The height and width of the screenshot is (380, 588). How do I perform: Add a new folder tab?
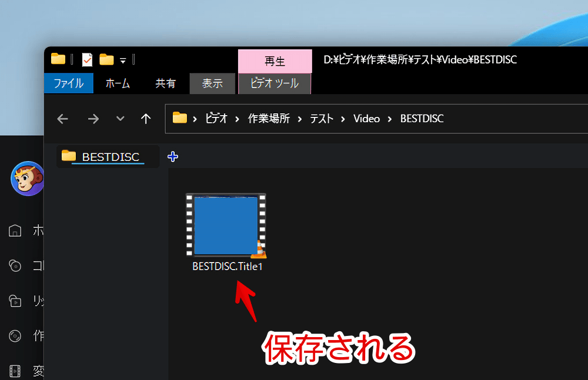(x=172, y=157)
